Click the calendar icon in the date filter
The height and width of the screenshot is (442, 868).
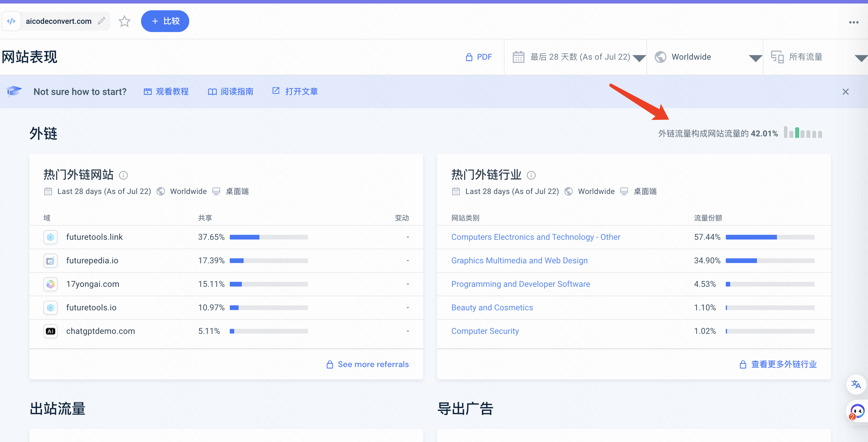coord(518,57)
